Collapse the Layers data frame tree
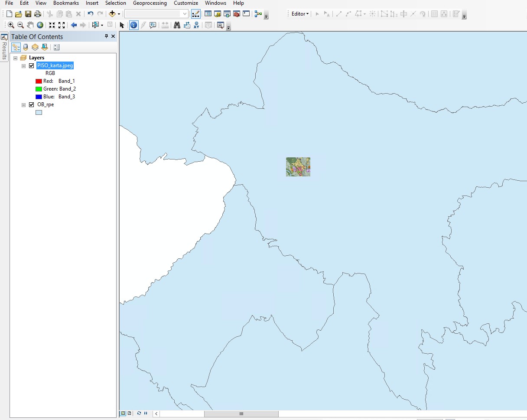This screenshot has height=420, width=527. 16,58
